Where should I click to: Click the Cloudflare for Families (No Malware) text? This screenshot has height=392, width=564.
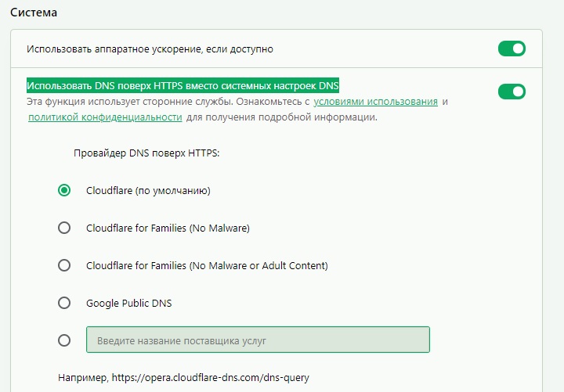pyautogui.click(x=168, y=228)
